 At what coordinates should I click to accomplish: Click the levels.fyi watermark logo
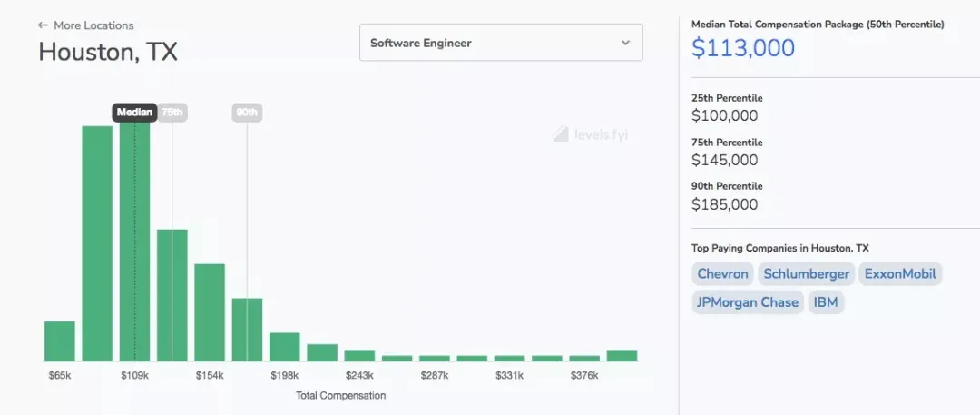pos(591,135)
